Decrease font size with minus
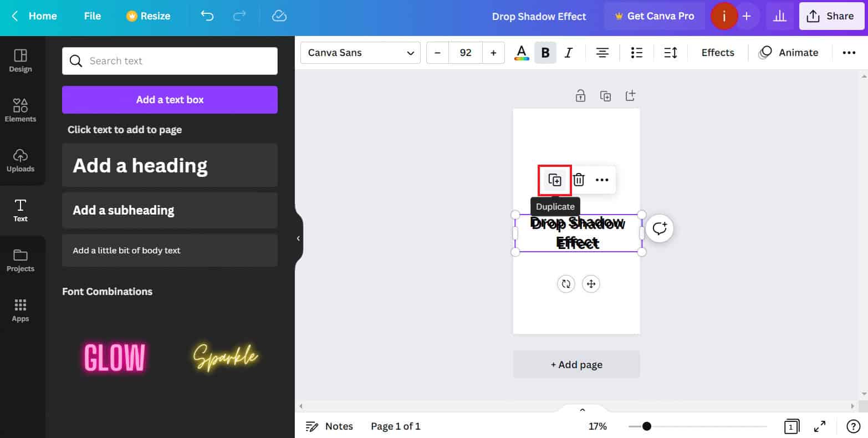868x438 pixels. 437,53
